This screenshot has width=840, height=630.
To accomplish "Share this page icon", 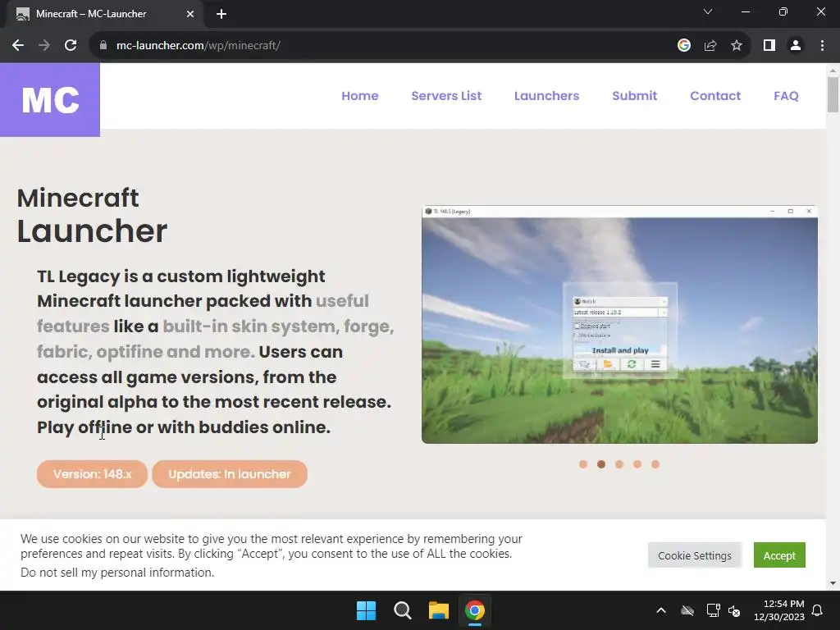I will [710, 46].
